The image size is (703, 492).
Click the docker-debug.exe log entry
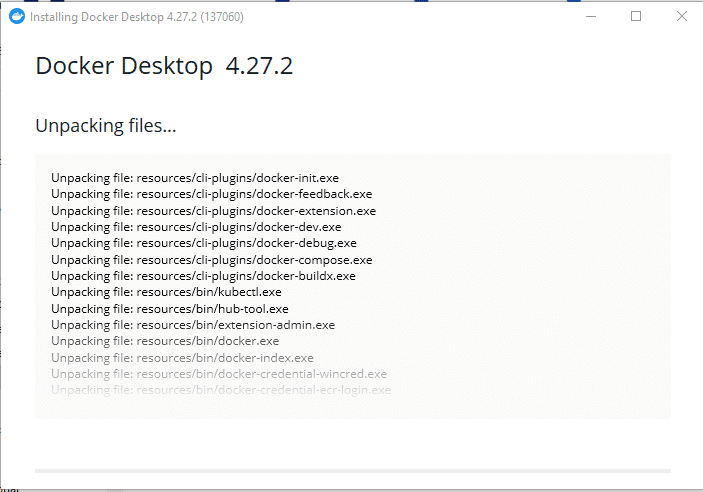point(203,243)
